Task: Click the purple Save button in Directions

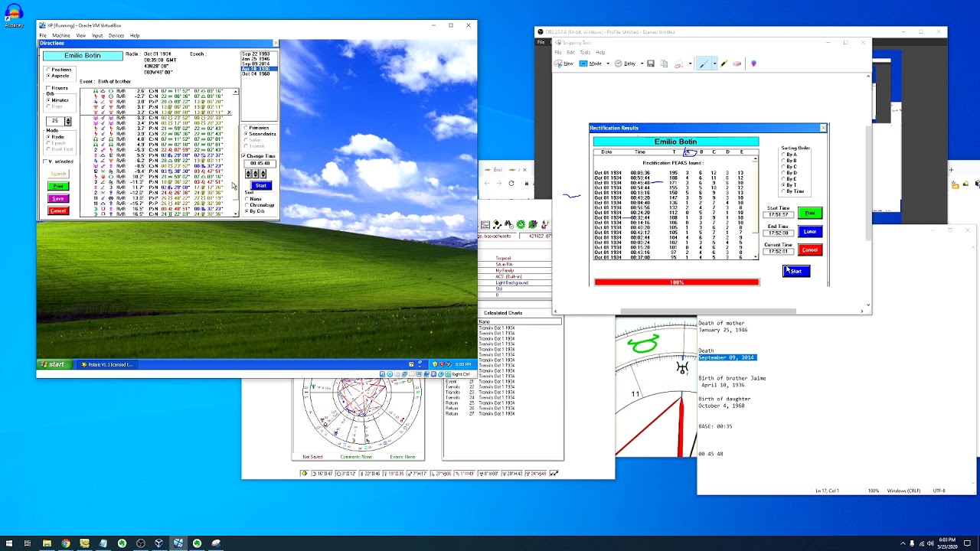Action: [x=58, y=199]
